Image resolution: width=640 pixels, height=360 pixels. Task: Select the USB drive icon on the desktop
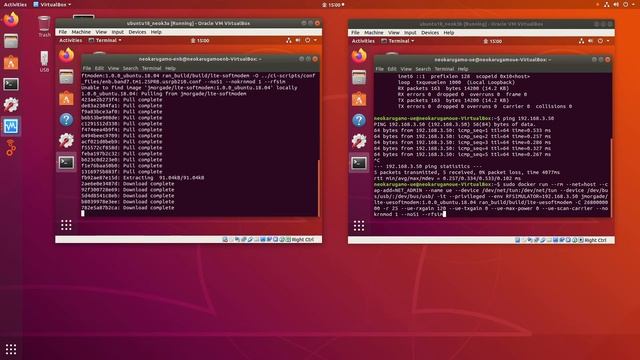coord(44,61)
